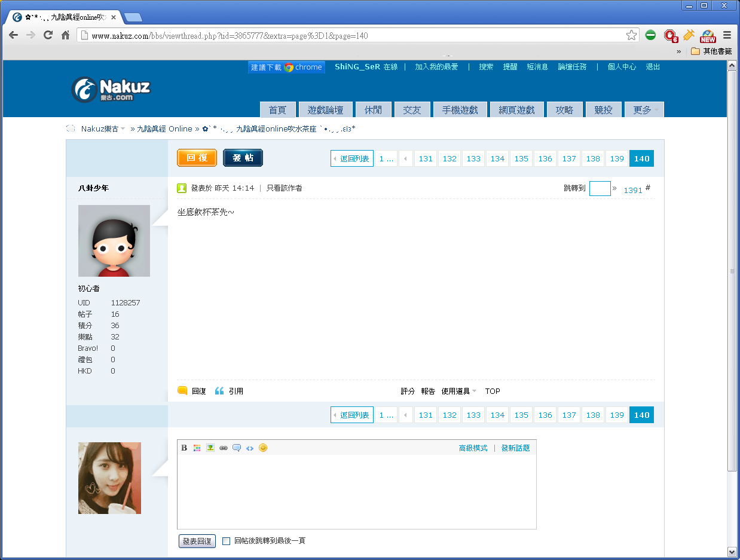Expand the Nakuz樂古 breadcrumb dropdown
Screen dimensions: 740x560
(123, 129)
